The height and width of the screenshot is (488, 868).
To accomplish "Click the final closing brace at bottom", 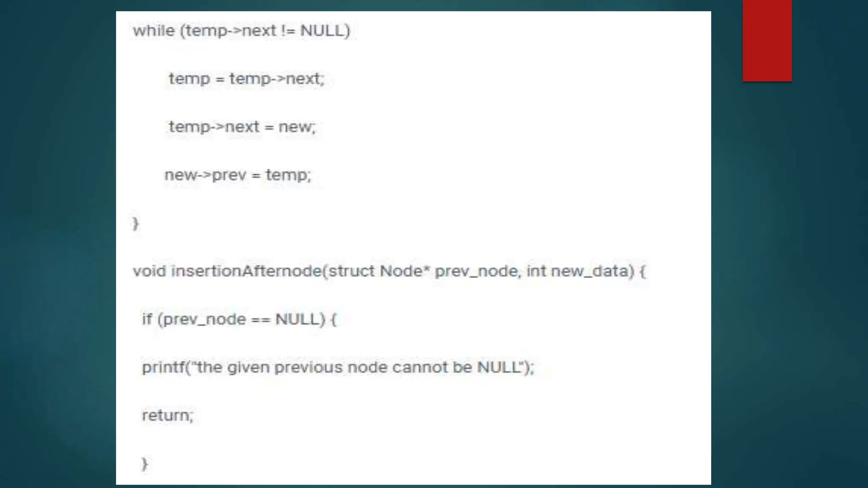I will coord(145,464).
